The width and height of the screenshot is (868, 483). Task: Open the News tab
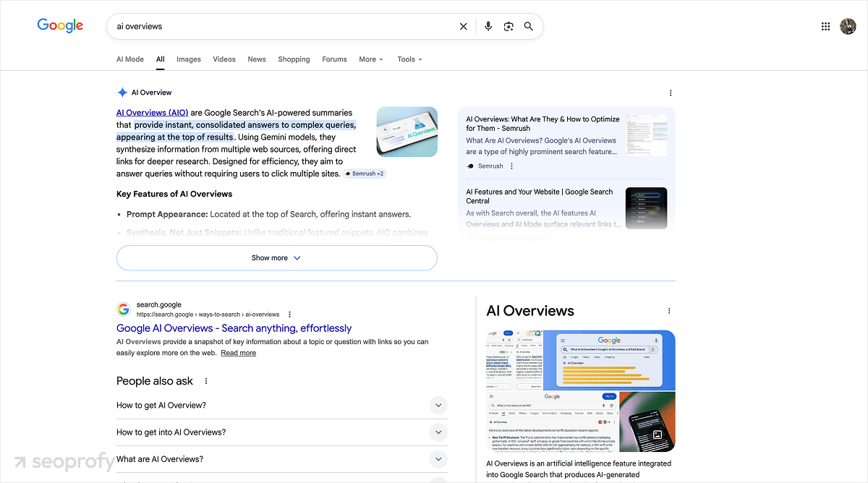click(257, 59)
